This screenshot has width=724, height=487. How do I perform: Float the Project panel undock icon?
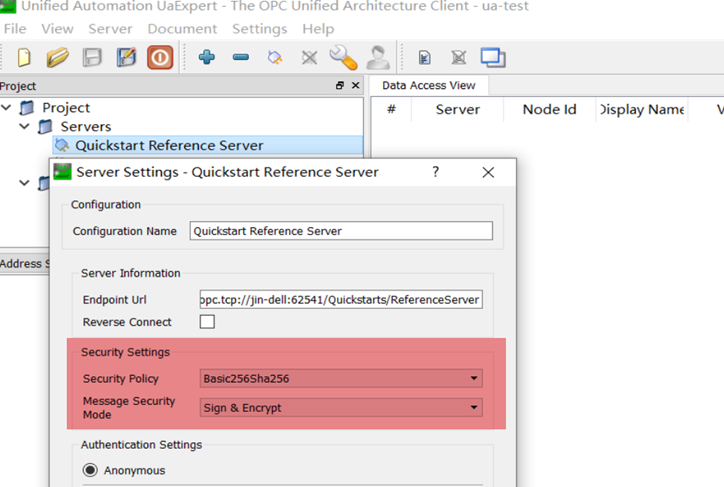[x=340, y=85]
